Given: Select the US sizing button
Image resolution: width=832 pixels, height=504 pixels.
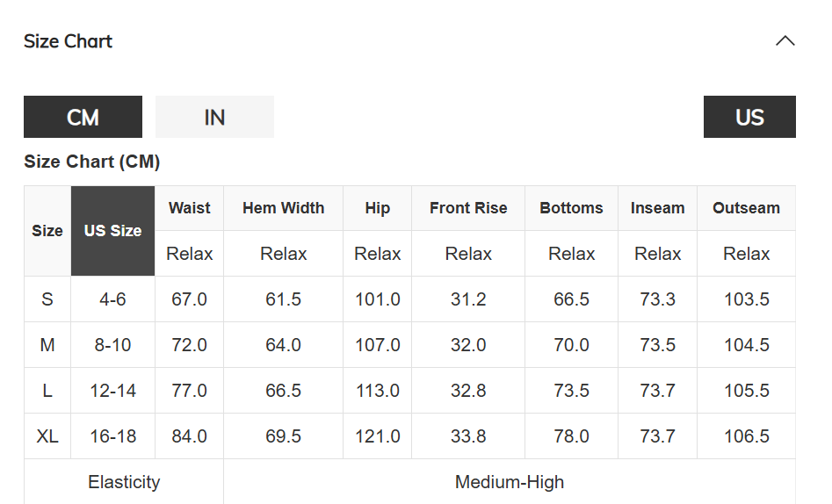Looking at the screenshot, I should click(x=749, y=117).
